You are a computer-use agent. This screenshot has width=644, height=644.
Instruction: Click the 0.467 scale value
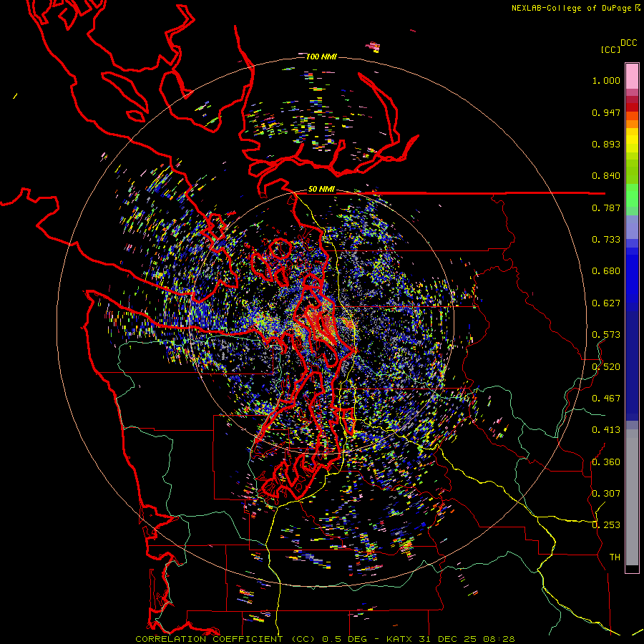click(x=606, y=399)
